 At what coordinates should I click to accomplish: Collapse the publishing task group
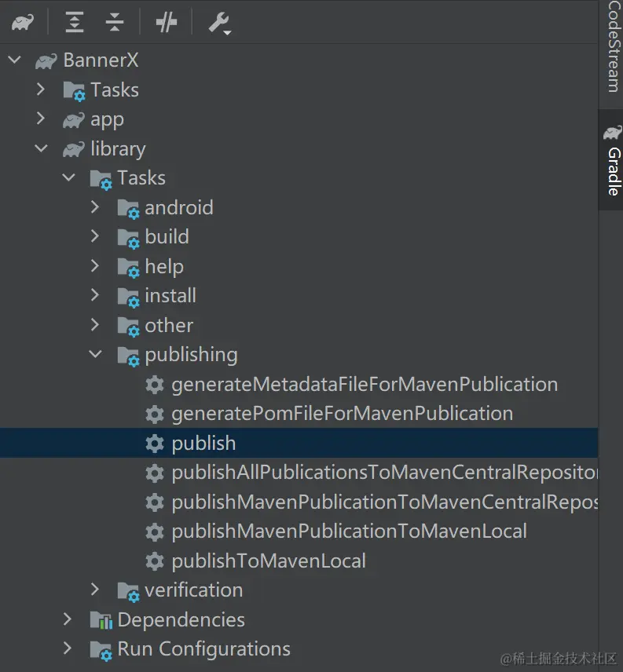pyautogui.click(x=96, y=355)
